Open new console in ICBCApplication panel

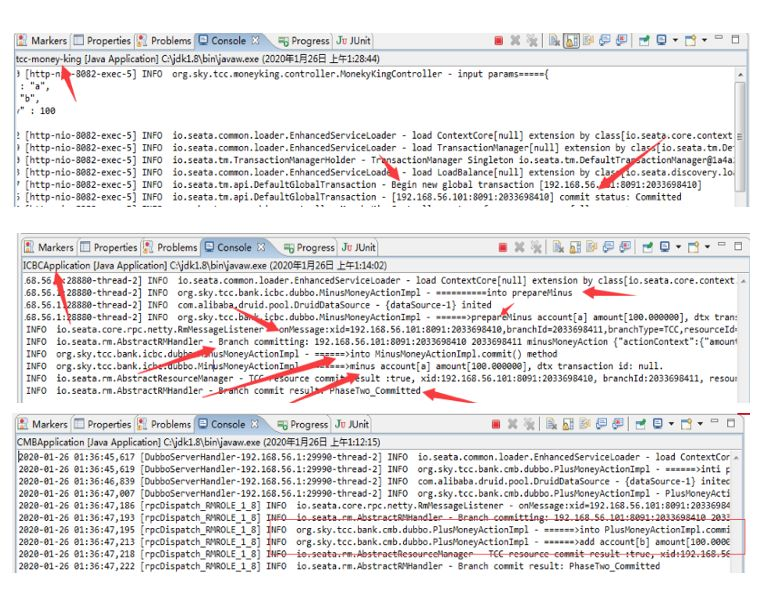click(x=693, y=247)
